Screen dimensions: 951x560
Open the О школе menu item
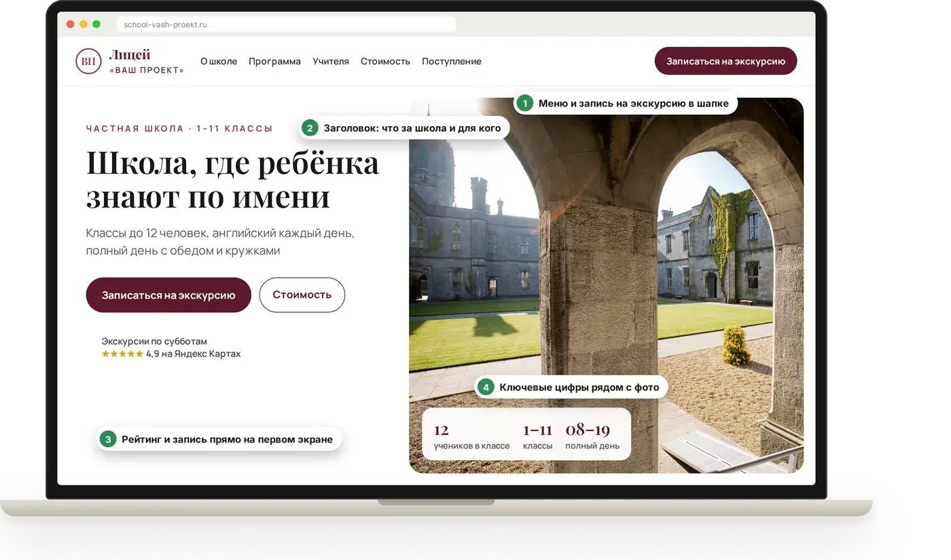219,61
